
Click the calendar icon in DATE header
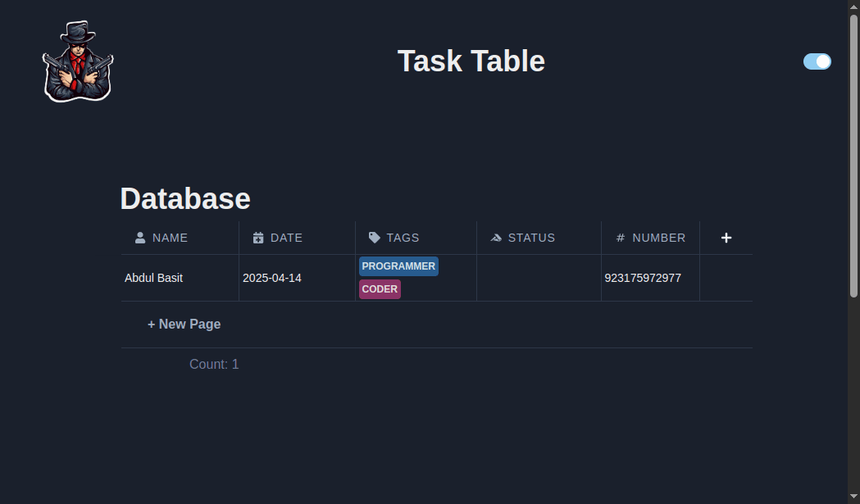point(257,238)
